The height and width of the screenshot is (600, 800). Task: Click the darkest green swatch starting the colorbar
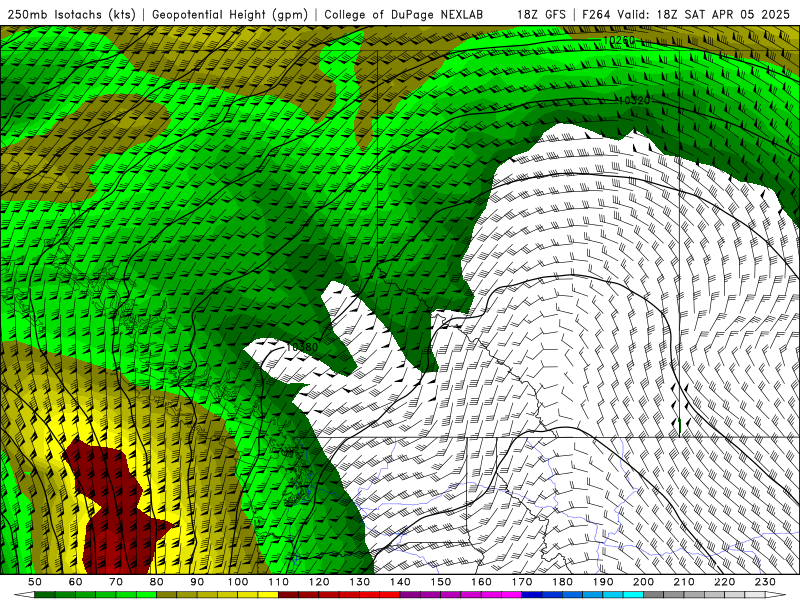[x=45, y=595]
